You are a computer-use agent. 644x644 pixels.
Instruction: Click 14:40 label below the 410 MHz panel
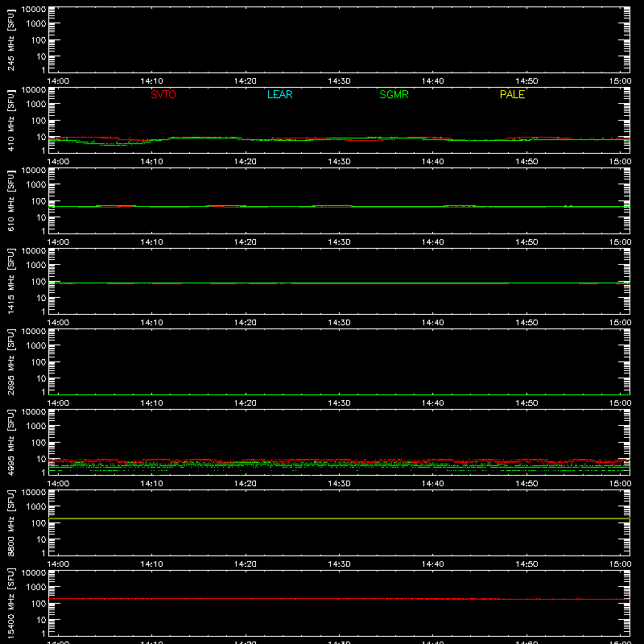[x=433, y=162]
